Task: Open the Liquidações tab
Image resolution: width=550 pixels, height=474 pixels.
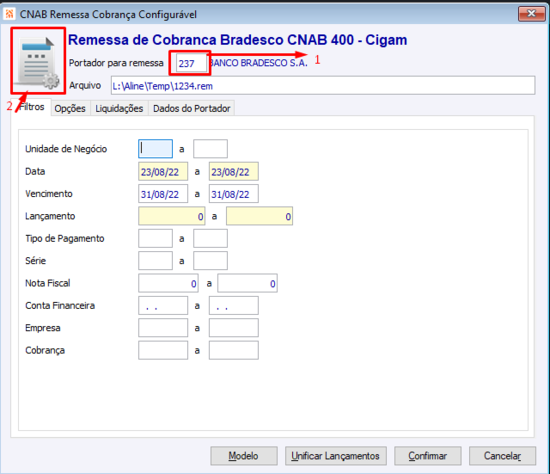Action: tap(119, 108)
